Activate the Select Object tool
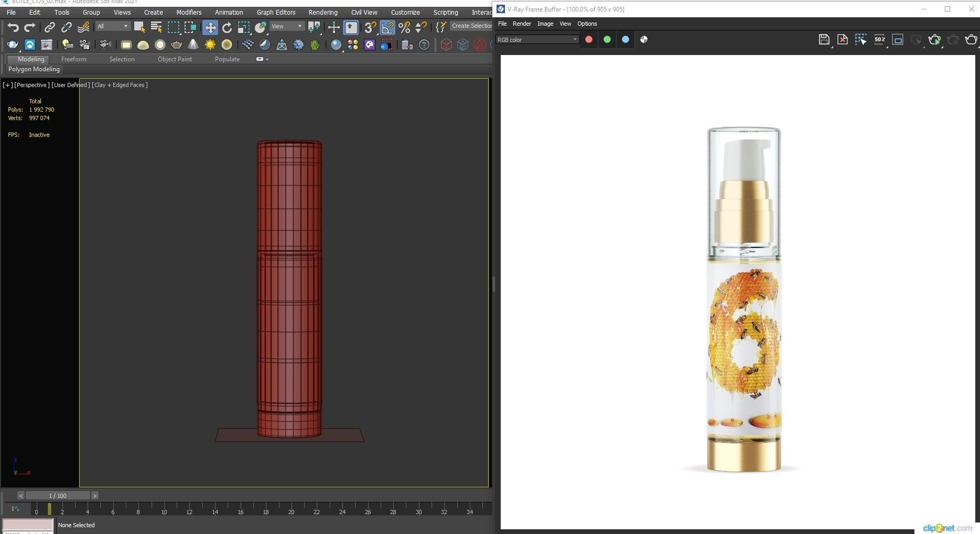Screen dimensions: 980x534 point(139,27)
